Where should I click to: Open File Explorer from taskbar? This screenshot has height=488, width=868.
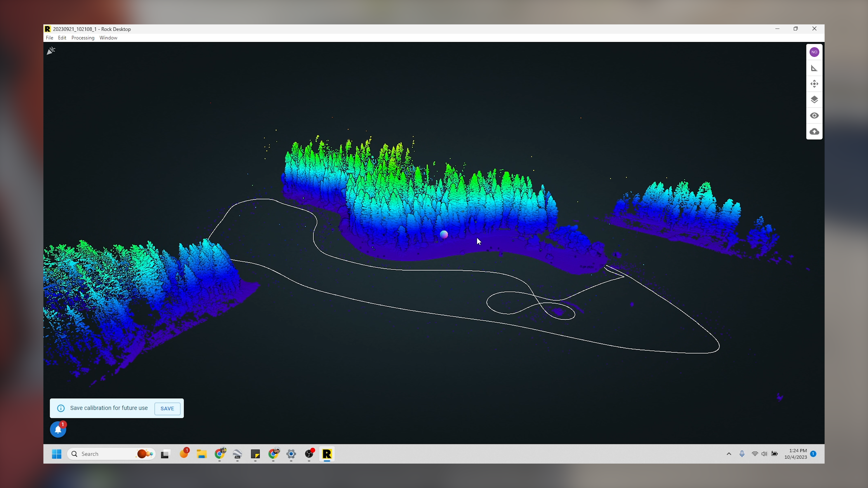[201, 454]
